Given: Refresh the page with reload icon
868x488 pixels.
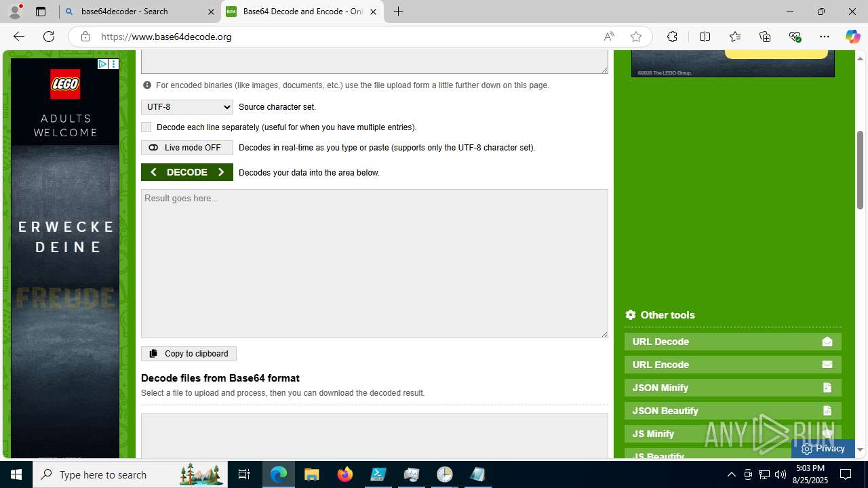Looking at the screenshot, I should click(x=49, y=37).
